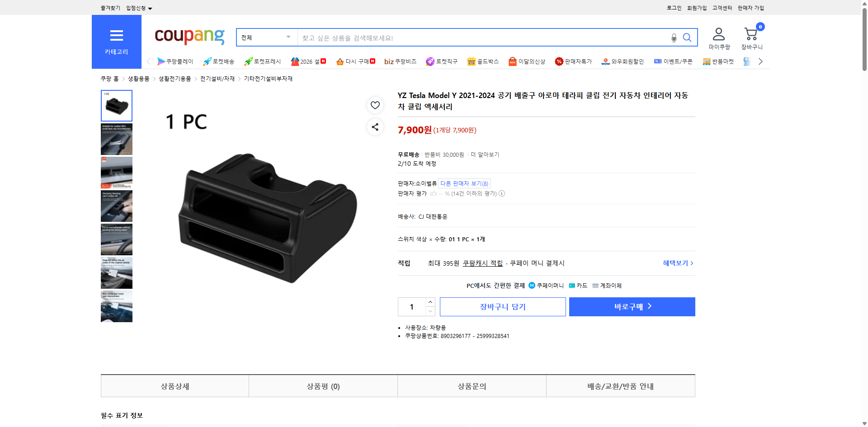Screen dimensions: 868x427
Task: Click the 이달의신상 nav icon
Action: [526, 61]
